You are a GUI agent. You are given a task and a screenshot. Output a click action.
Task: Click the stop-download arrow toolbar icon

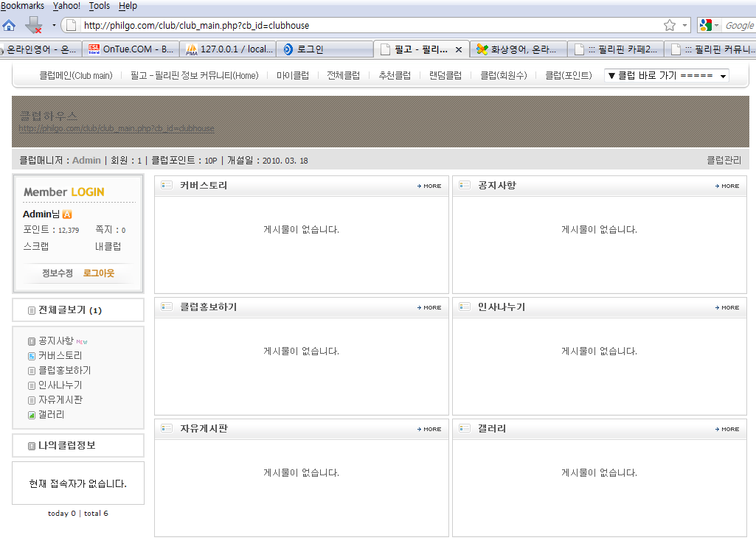(34, 25)
